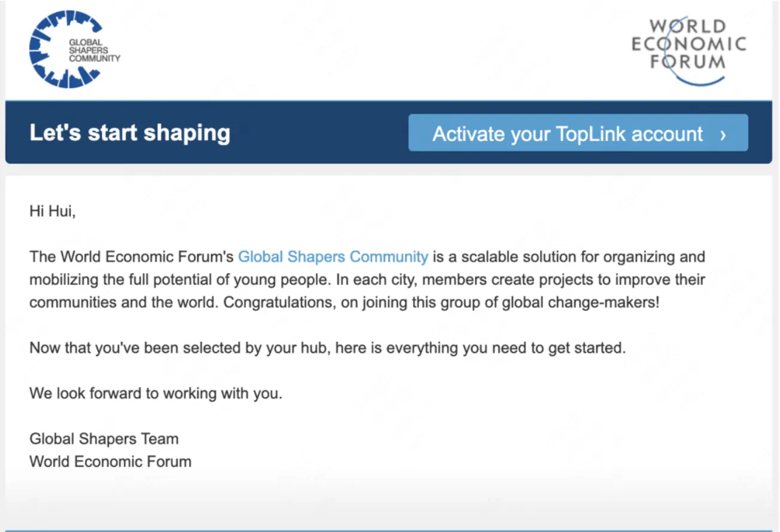
Task: Click the "Global Shapers Team" signature line
Action: point(104,439)
